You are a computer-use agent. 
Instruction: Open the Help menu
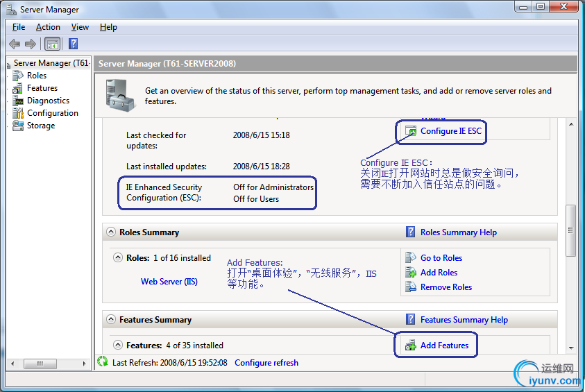pyautogui.click(x=108, y=27)
